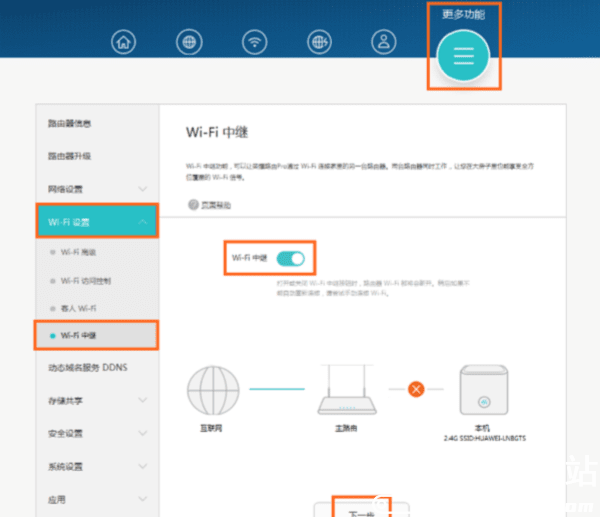
Task: Click the orange X connection error icon
Action: [416, 388]
